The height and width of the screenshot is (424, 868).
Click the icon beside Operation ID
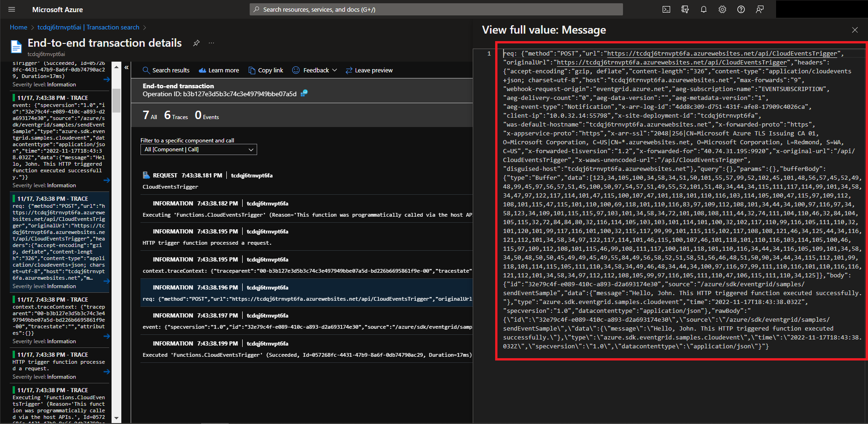[x=304, y=93]
